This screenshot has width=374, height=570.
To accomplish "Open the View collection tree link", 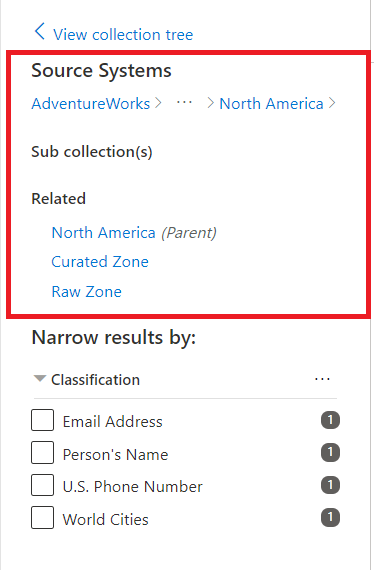I will 123,35.
